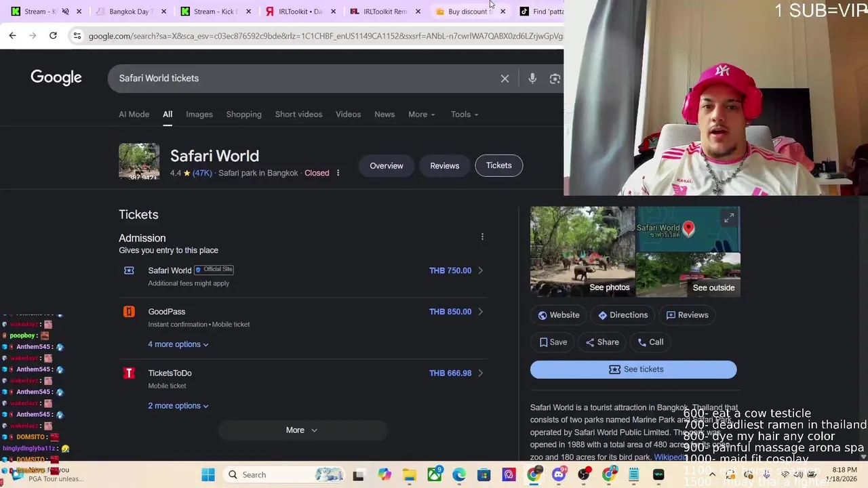Click the See outside thumbnail

point(688,275)
